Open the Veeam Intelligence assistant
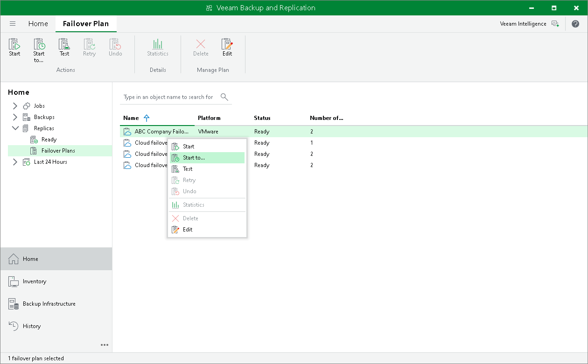Screen dimensions: 588x364 pyautogui.click(x=529, y=24)
